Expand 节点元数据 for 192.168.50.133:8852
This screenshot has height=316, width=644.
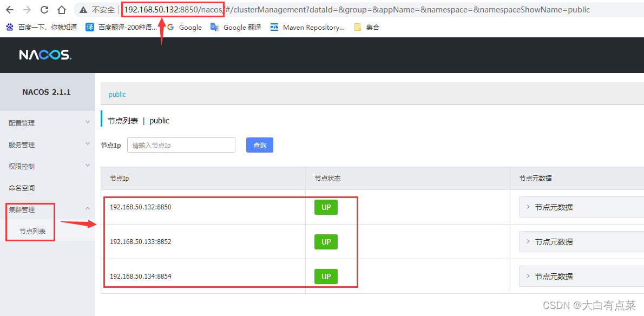coord(581,242)
